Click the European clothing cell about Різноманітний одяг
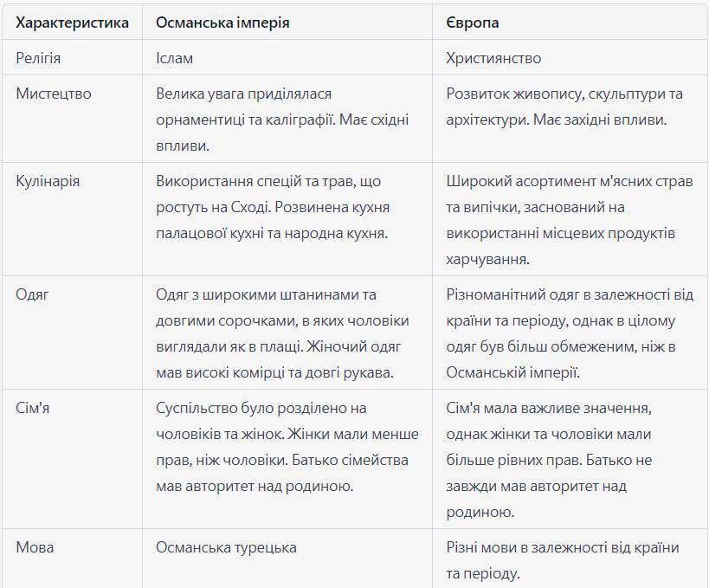This screenshot has width=709, height=588. pyautogui.click(x=570, y=333)
